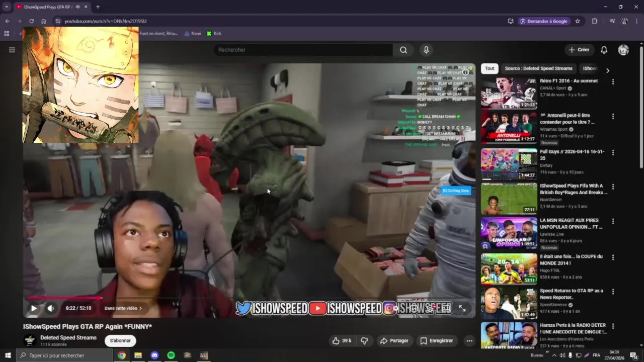
Task: Open 'Antonelli peut-il être contender' video title
Action: (567, 119)
